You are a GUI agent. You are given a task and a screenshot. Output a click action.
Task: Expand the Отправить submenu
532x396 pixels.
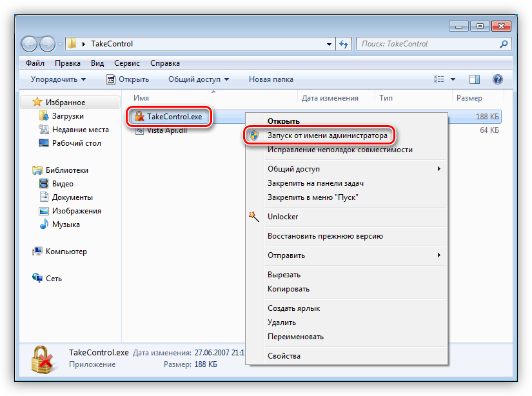click(346, 255)
